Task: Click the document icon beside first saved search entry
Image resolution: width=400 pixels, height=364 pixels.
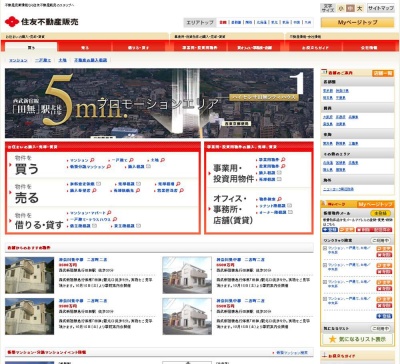Action: tap(325, 248)
